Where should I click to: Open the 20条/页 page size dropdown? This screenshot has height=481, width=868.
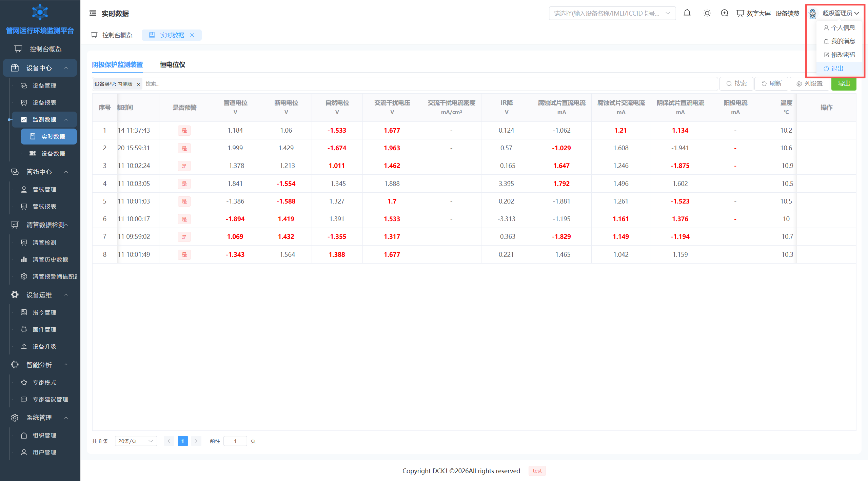click(x=136, y=441)
